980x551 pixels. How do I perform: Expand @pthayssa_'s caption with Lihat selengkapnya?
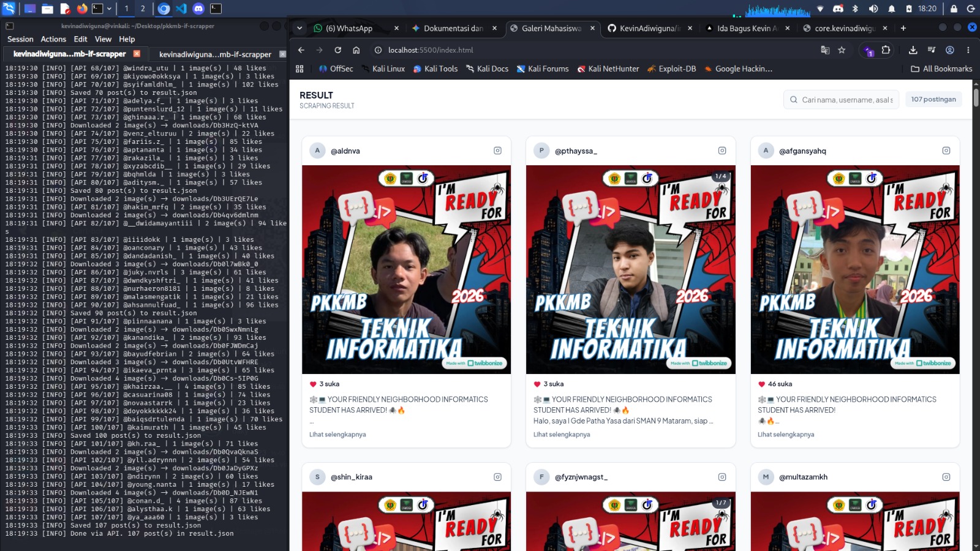coord(562,435)
